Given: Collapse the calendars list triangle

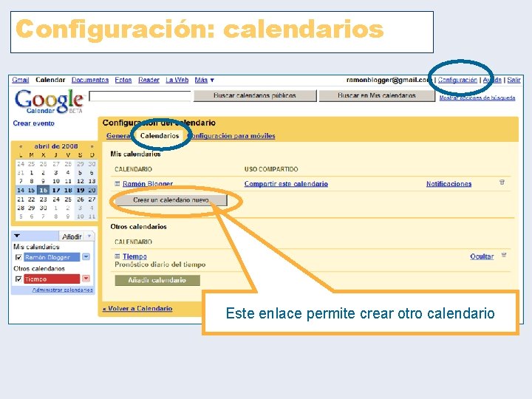Looking at the screenshot, I should coord(17,236).
